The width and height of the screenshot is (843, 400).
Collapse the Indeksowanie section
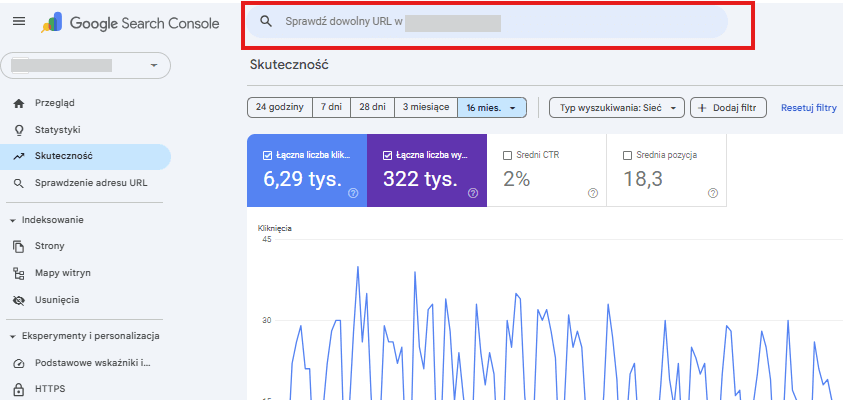(x=13, y=220)
